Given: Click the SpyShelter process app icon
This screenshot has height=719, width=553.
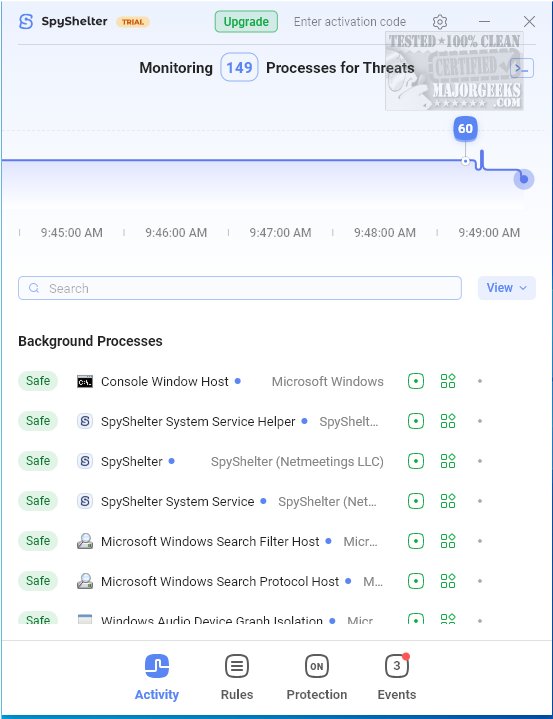Looking at the screenshot, I should pos(85,461).
